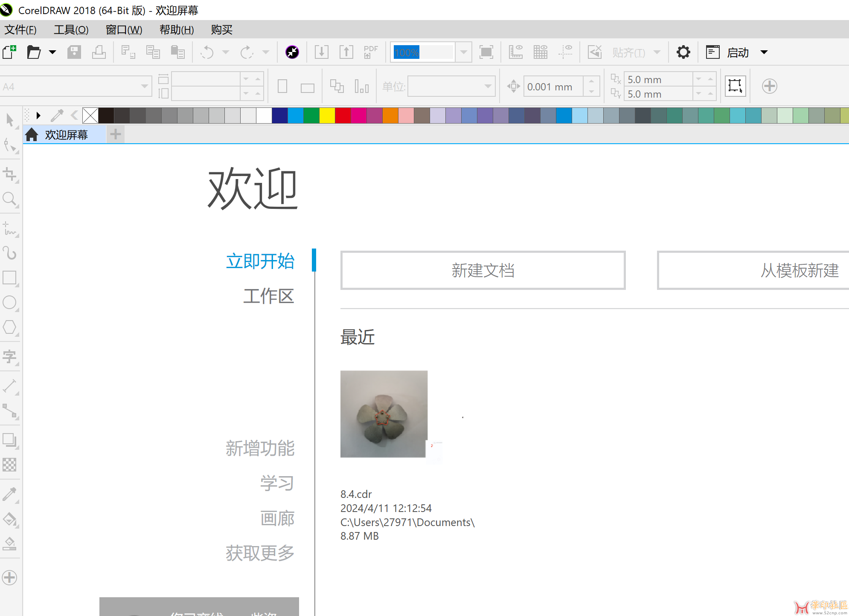
Task: Select the Pick tool
Action: coord(10,120)
